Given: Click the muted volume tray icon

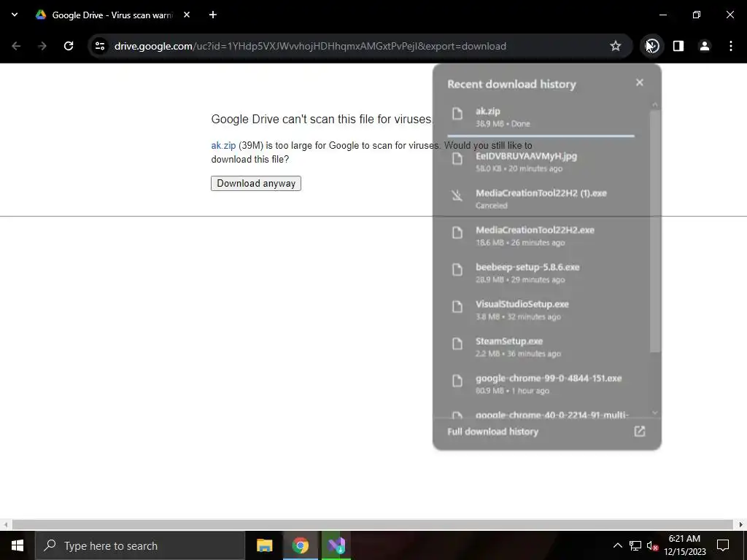Looking at the screenshot, I should tap(652, 545).
